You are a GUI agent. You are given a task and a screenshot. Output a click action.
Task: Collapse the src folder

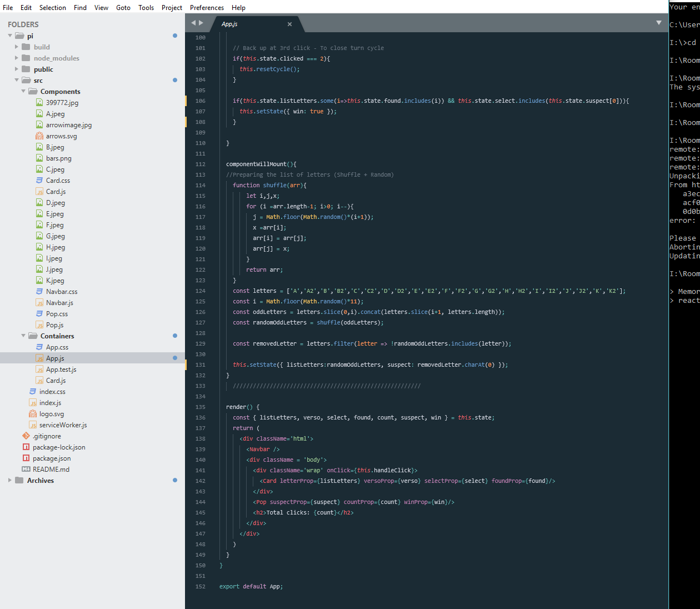click(x=17, y=80)
